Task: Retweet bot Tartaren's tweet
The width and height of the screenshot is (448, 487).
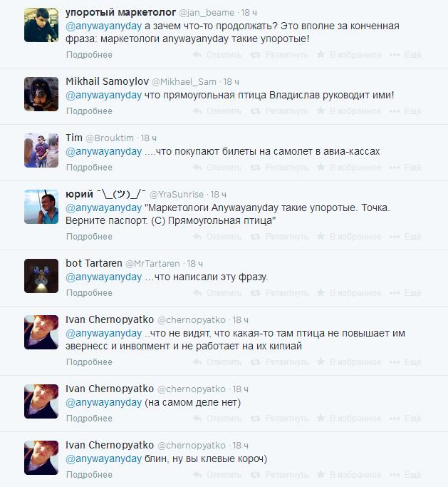Action: [x=279, y=292]
